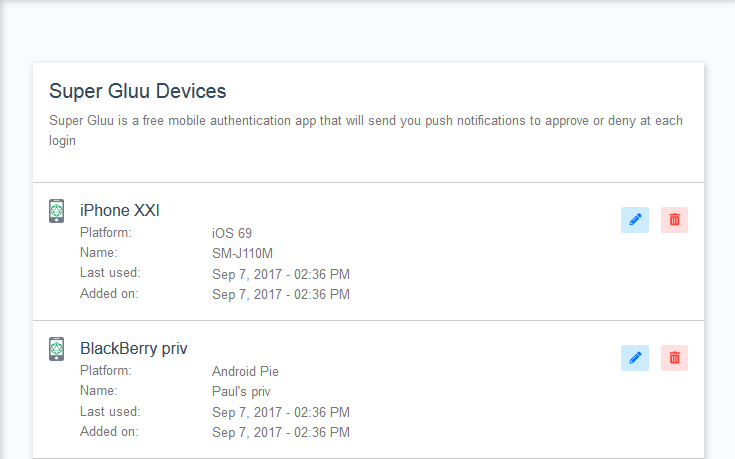Click the Name label under BlackBerry priv

pos(98,390)
